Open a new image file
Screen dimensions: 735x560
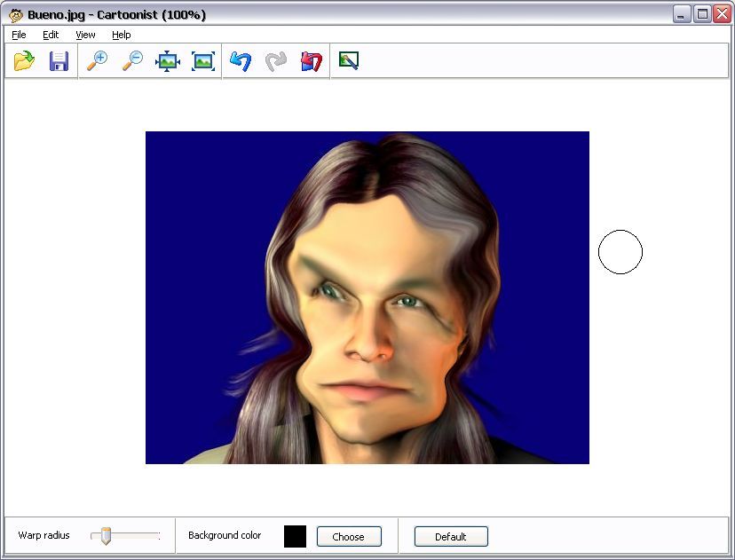tap(23, 60)
